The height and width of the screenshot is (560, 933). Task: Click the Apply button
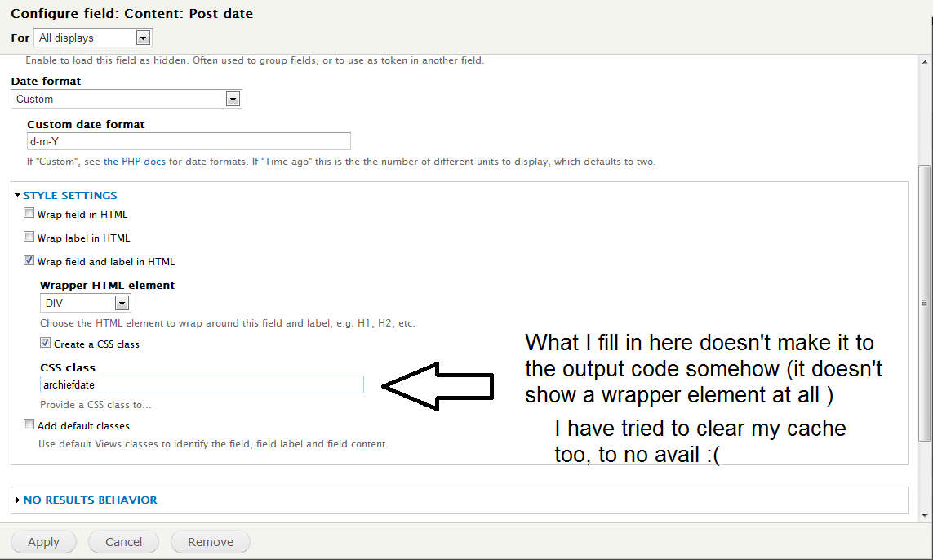[43, 542]
